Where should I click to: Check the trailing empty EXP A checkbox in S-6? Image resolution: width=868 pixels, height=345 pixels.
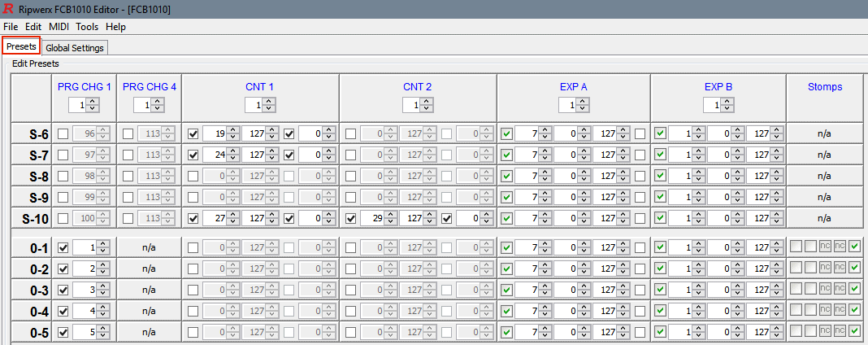tap(640, 133)
